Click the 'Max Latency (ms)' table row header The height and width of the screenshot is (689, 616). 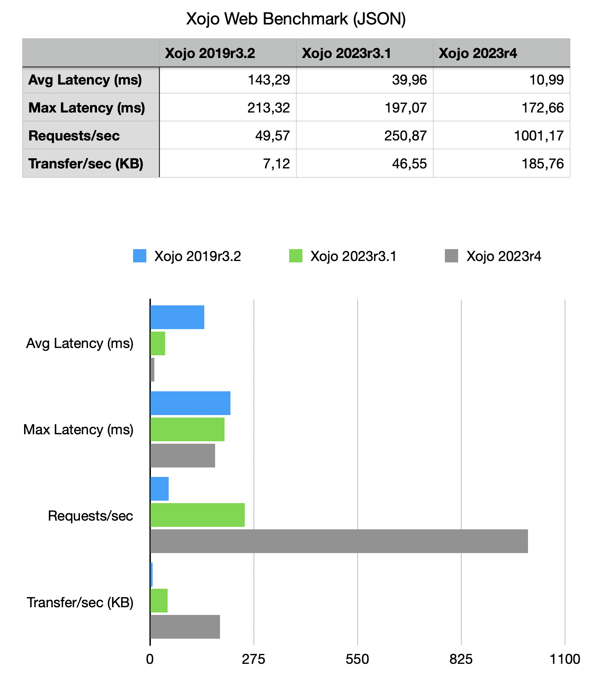pyautogui.click(x=91, y=107)
